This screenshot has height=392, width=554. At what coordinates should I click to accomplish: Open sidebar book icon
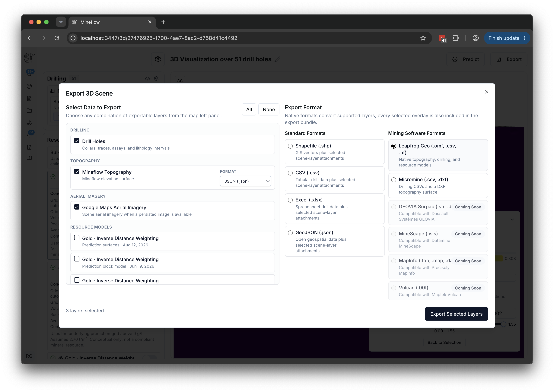29,158
